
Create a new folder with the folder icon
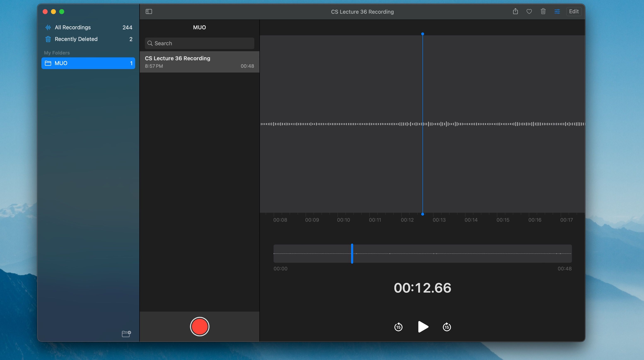pos(126,334)
